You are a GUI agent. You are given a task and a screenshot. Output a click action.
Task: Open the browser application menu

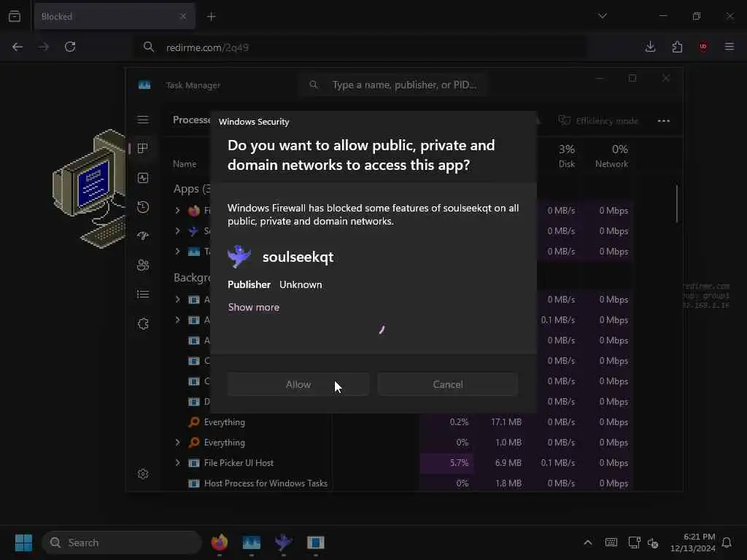tap(729, 47)
